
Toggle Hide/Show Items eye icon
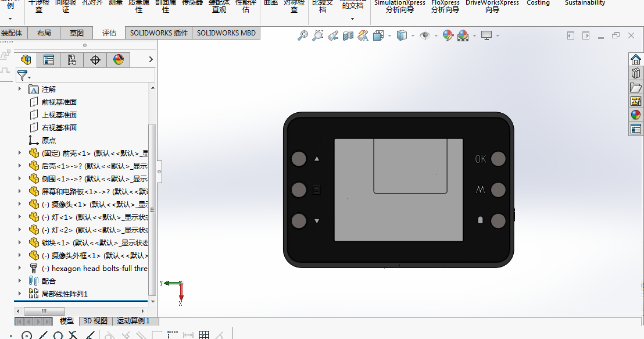point(425,35)
